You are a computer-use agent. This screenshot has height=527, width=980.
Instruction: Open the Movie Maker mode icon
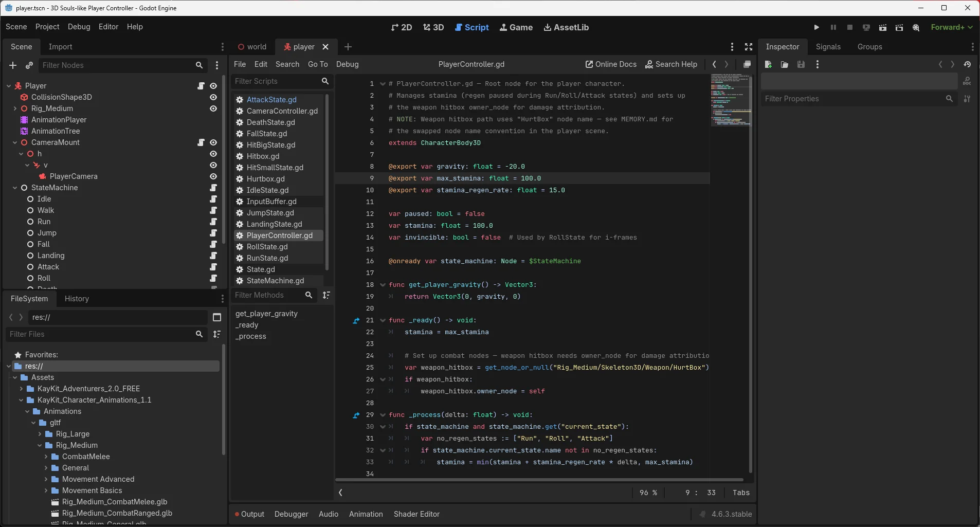click(916, 27)
